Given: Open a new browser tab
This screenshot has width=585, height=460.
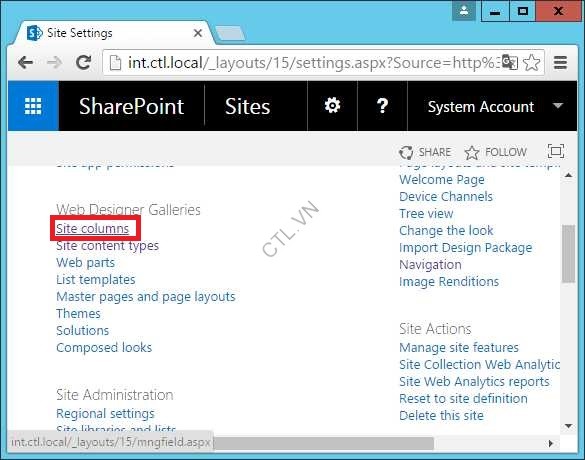Looking at the screenshot, I should [230, 34].
